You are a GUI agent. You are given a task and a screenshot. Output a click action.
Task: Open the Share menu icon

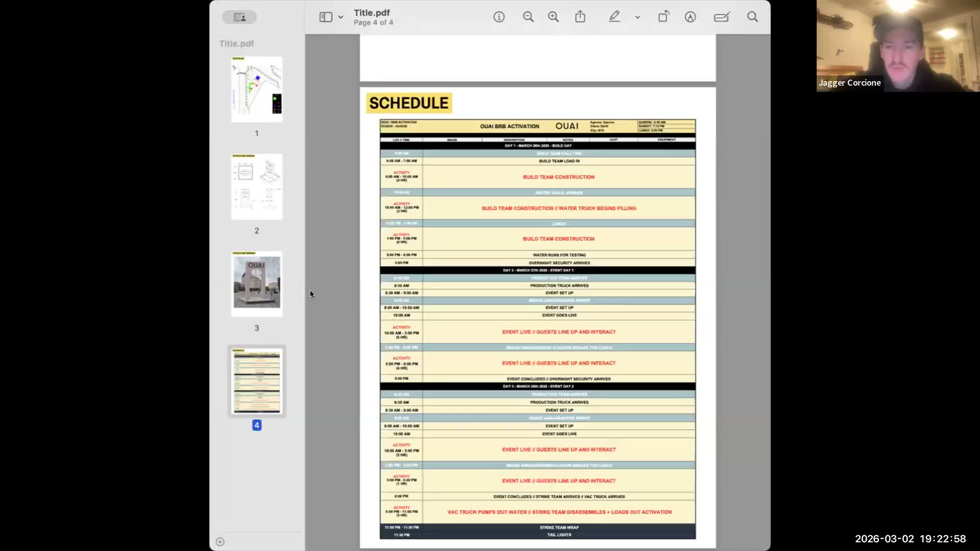coord(580,17)
